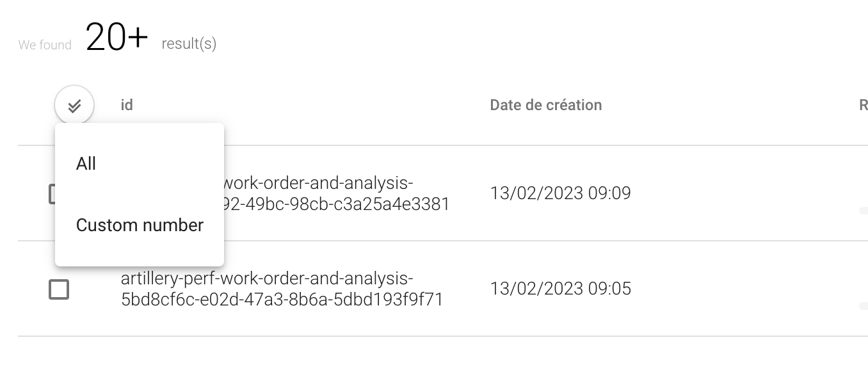The height and width of the screenshot is (365, 868).
Task: Choose the All option in the selection menu
Action: tap(86, 164)
